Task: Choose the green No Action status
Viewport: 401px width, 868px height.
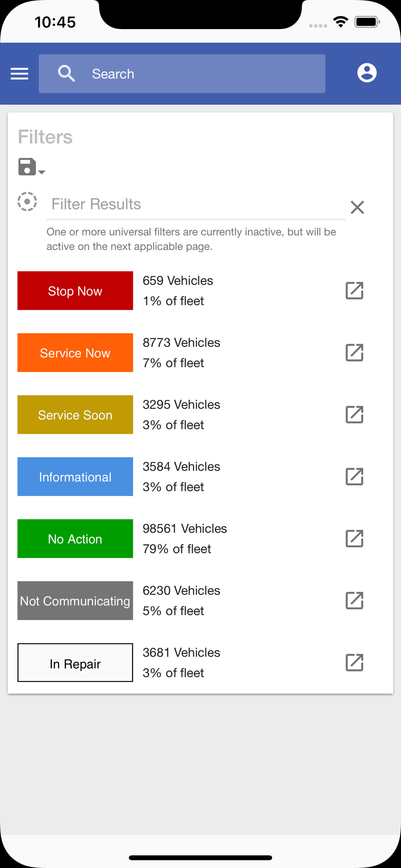Action: click(75, 539)
